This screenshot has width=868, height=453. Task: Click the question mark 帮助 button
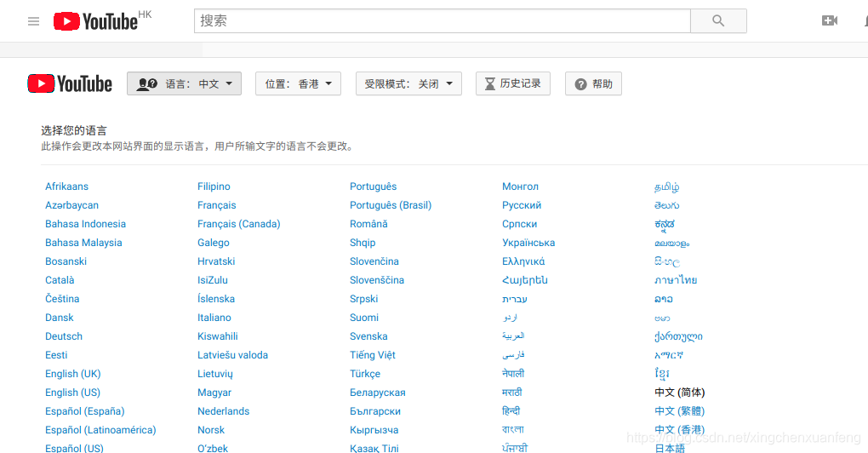pyautogui.click(x=593, y=83)
